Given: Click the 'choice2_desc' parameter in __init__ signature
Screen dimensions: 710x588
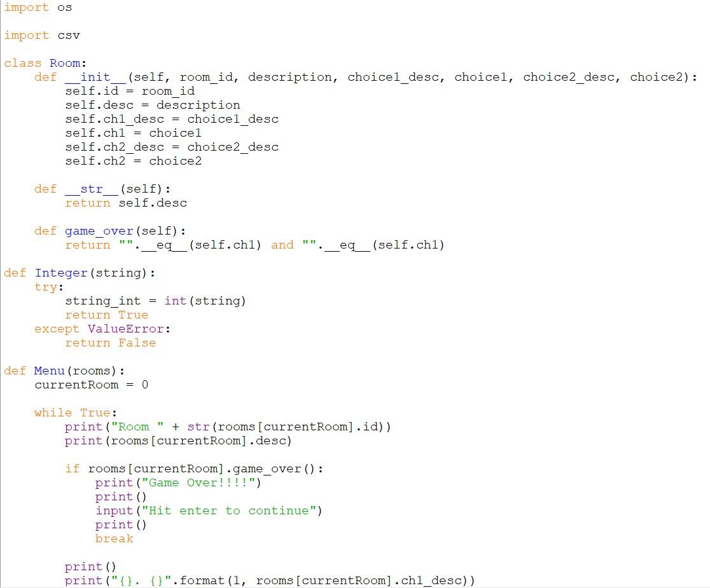Looking at the screenshot, I should [568, 78].
